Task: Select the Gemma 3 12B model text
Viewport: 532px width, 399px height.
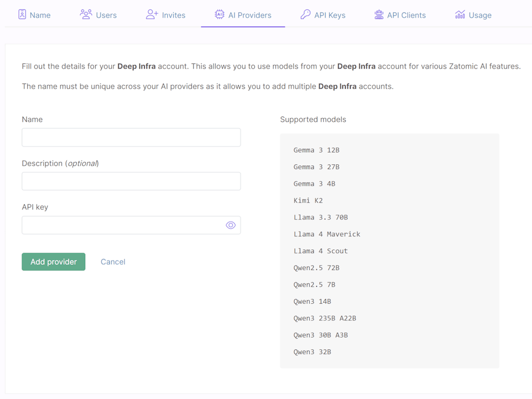Action: [x=317, y=150]
